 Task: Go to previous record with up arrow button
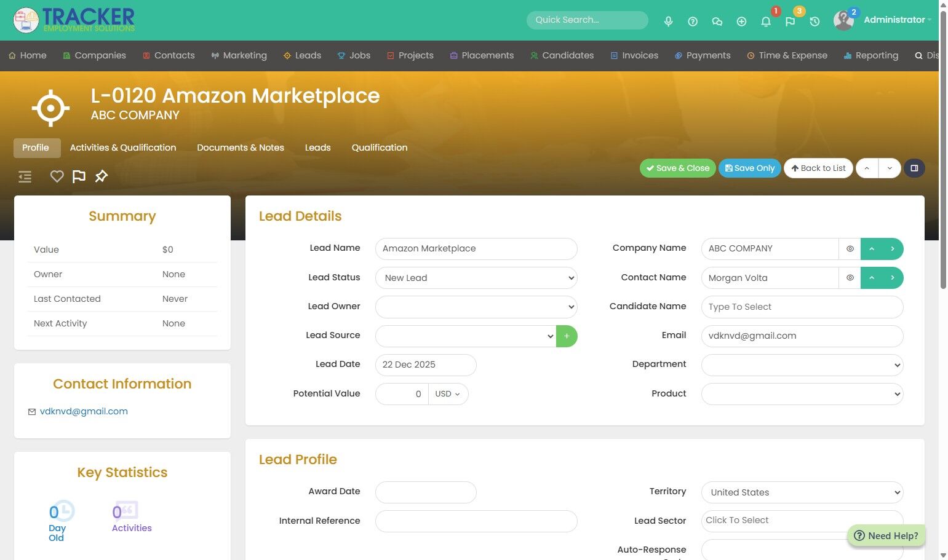(x=867, y=168)
